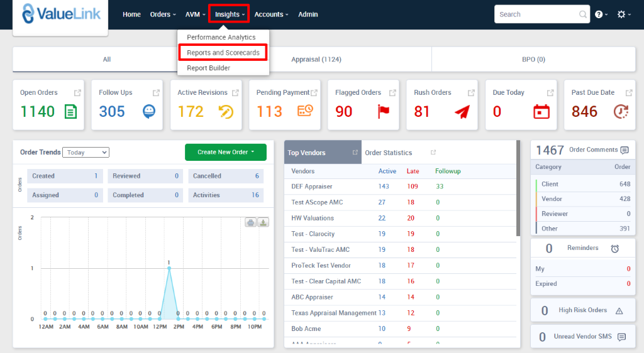Open the settings gear menu

tap(624, 14)
